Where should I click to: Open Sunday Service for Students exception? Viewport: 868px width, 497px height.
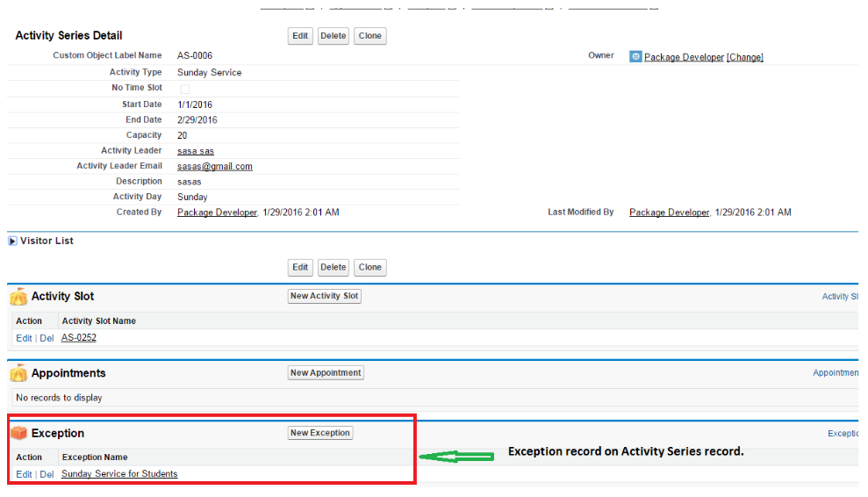click(119, 474)
